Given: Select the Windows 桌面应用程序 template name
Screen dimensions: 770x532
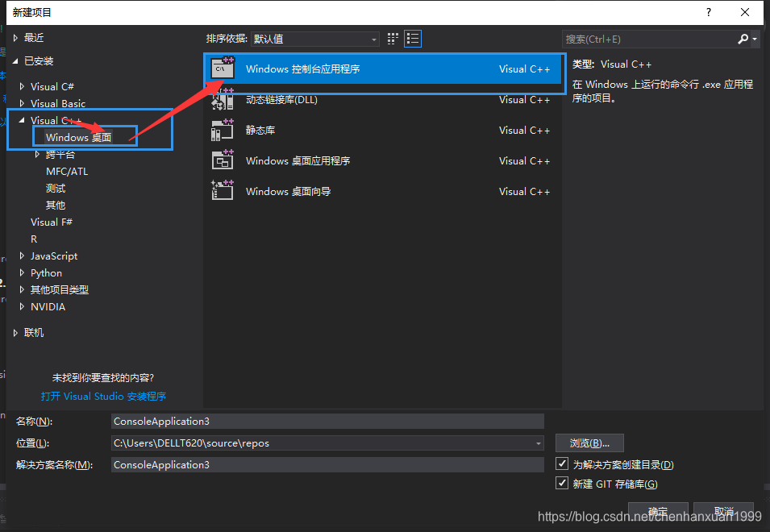Looking at the screenshot, I should (x=298, y=160).
